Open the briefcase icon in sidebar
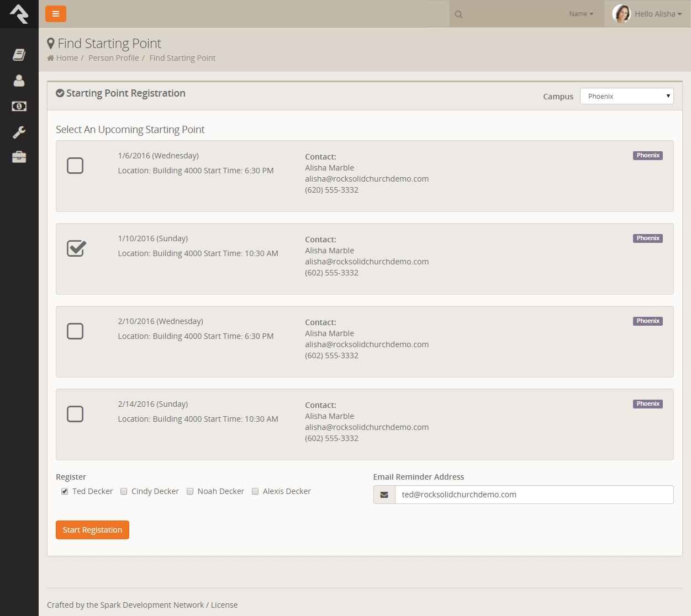691x616 pixels. point(19,157)
